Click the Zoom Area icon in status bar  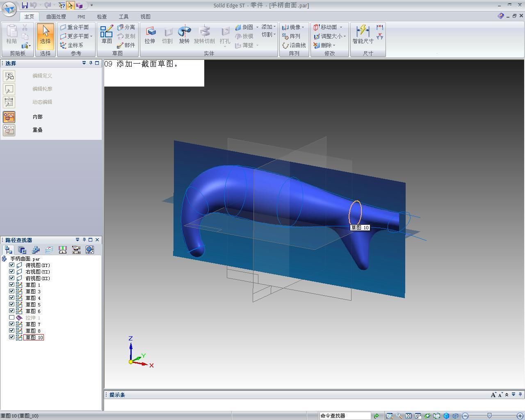(x=389, y=416)
